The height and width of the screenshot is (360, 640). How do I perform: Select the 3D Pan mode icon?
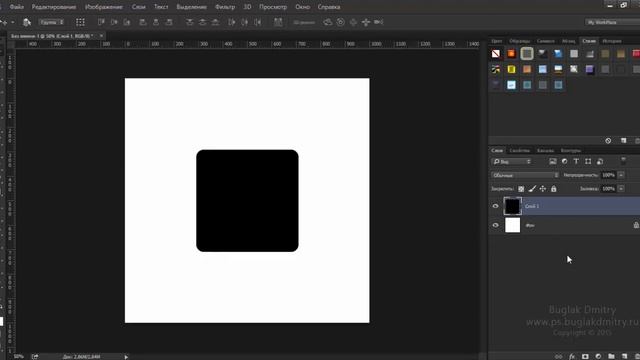[x=353, y=22]
